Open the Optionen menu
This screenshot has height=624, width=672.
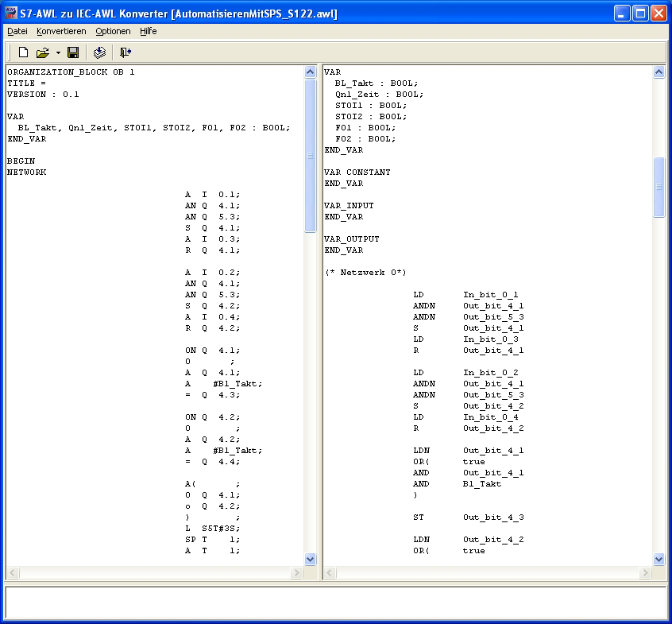coord(113,31)
